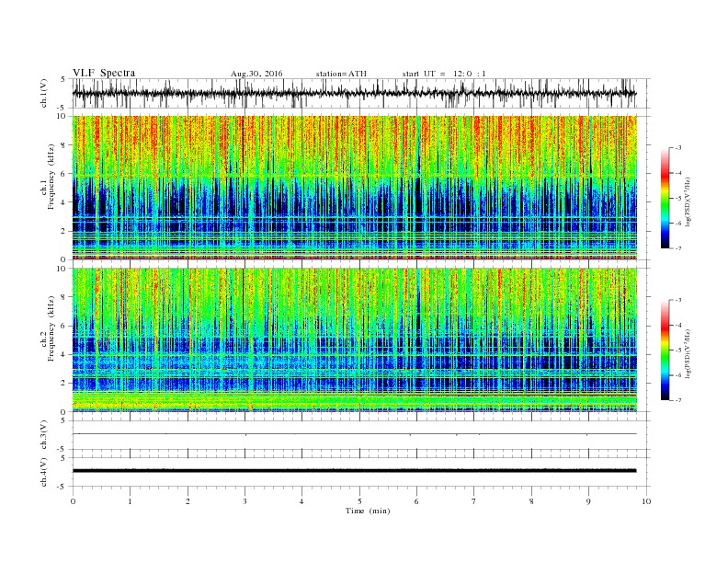Click the ch.2 colorbar log(PSD) label
Image resolution: width=728 pixels, height=563 pixels.
click(688, 353)
